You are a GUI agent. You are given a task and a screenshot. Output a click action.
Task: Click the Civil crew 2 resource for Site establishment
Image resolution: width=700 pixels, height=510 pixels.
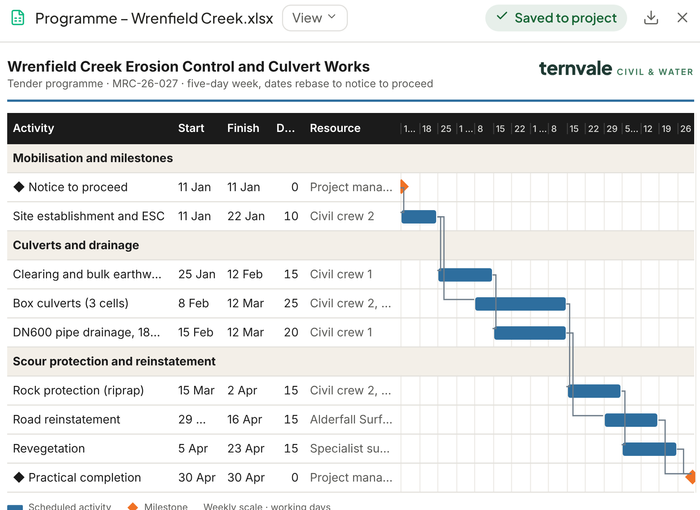pos(342,216)
